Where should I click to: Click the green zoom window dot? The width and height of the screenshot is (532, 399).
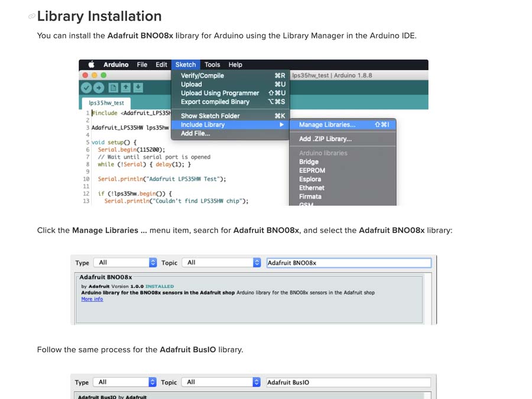tap(104, 75)
